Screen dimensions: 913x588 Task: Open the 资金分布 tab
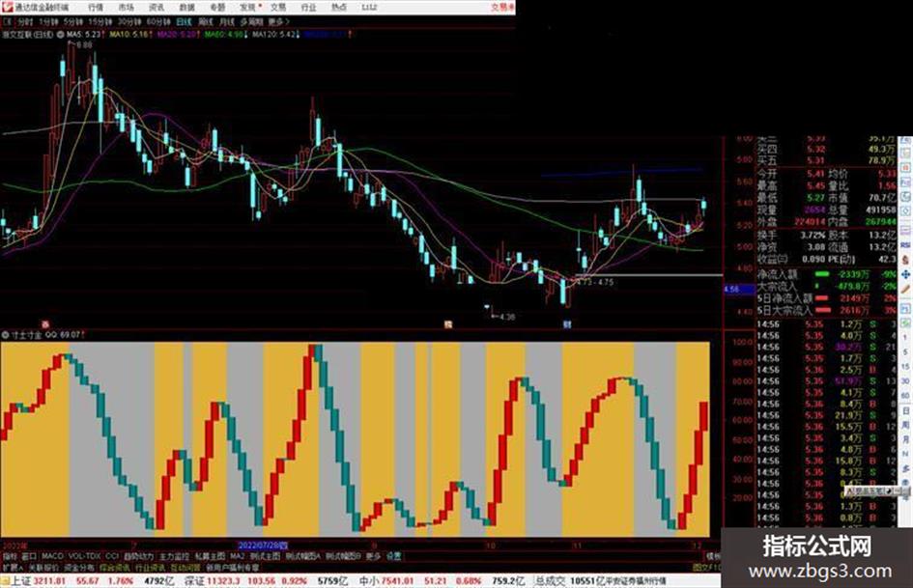pos(78,567)
